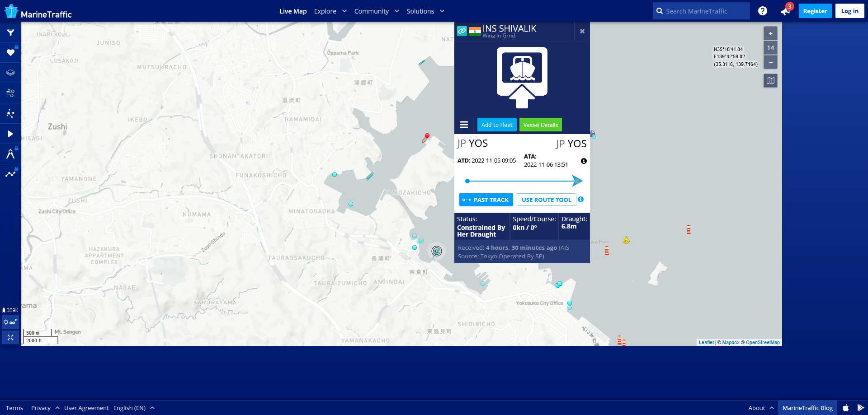The image size is (868, 415).
Task: Toggle the auto-refresh infinity button
Action: (10, 322)
